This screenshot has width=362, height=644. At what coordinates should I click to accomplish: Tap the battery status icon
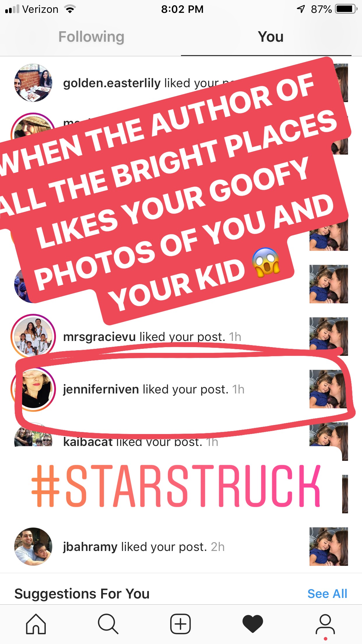346,9
